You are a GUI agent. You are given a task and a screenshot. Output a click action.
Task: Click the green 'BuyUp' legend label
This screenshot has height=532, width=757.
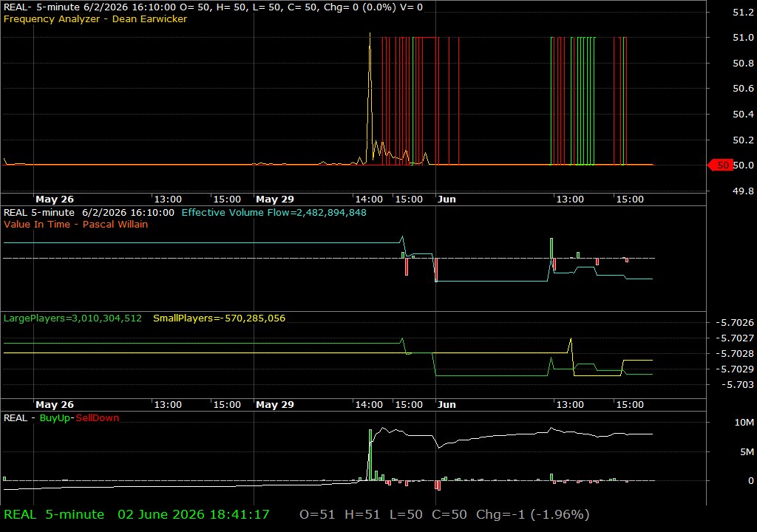tap(55, 418)
